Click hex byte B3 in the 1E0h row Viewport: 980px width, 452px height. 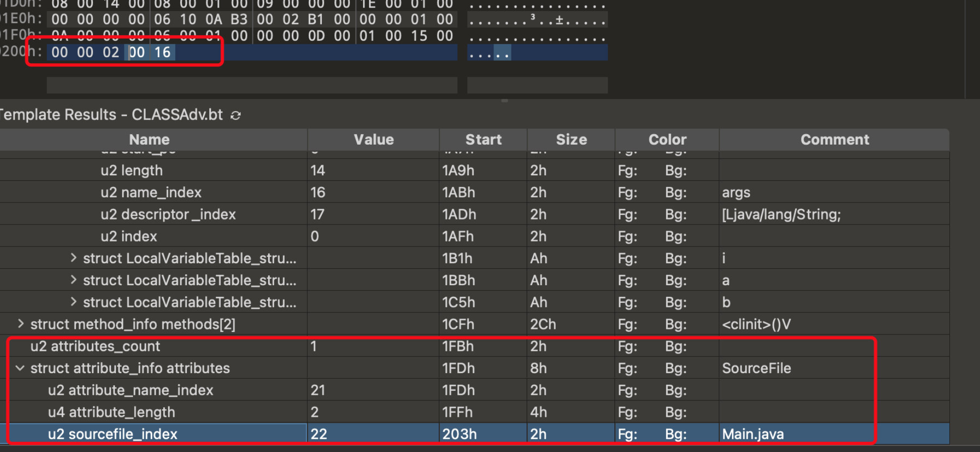point(239,20)
